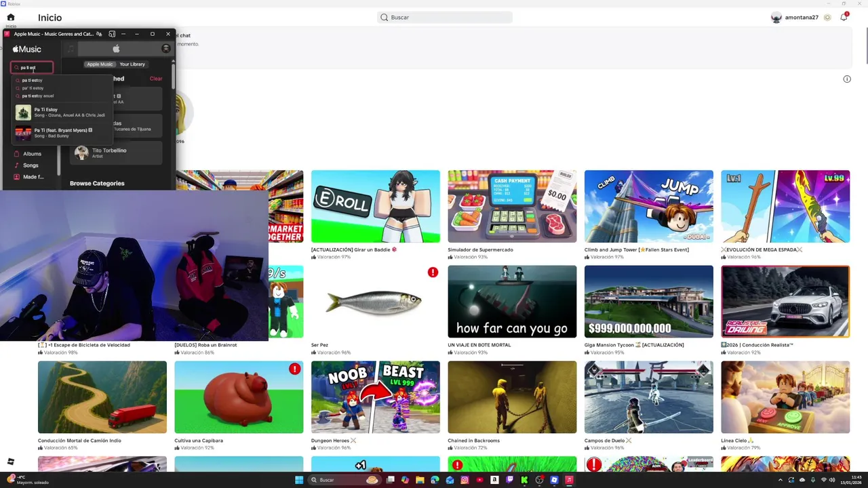Open Microsoft Edge from taskbar
This screenshot has height=488, width=868.
435,480
